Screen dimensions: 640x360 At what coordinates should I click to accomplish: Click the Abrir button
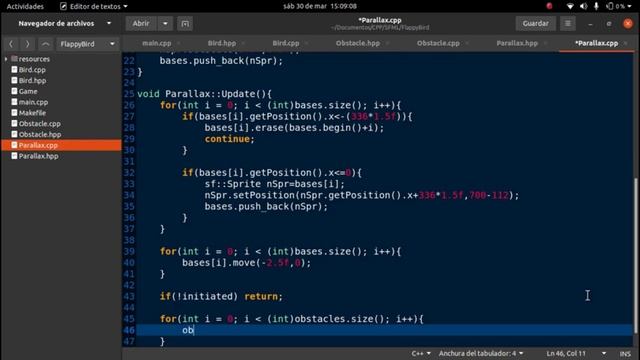(x=141, y=24)
